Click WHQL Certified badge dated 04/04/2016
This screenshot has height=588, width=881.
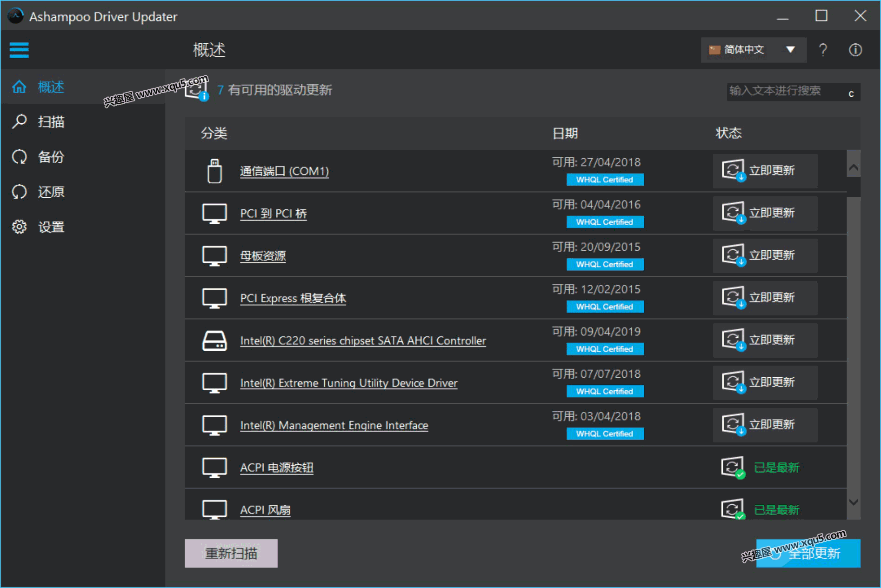(x=605, y=222)
